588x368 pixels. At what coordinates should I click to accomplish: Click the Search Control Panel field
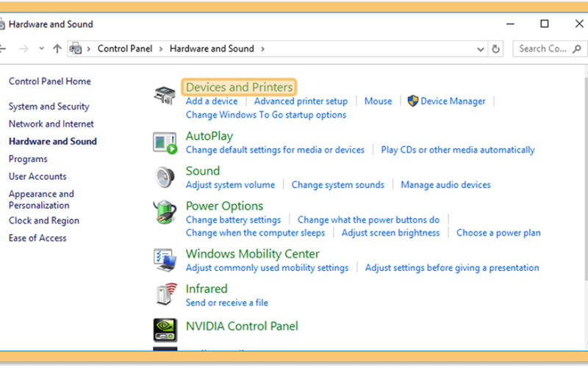tap(549, 49)
